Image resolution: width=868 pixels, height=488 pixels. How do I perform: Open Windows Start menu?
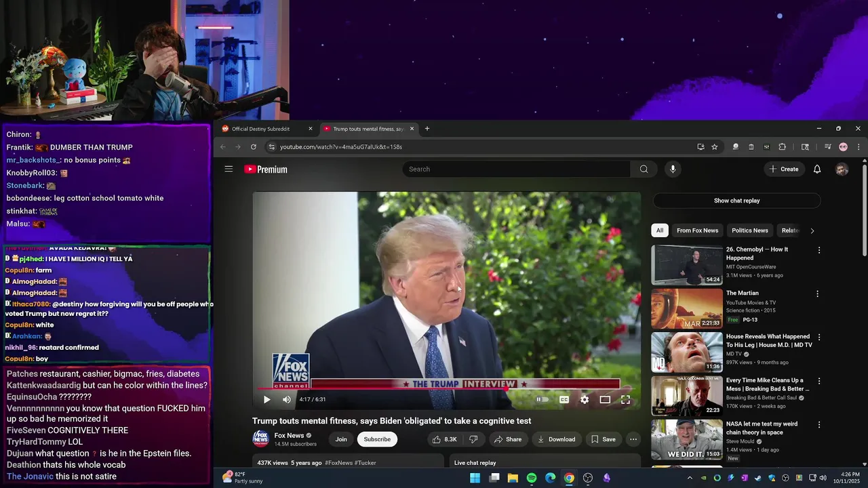coord(475,478)
